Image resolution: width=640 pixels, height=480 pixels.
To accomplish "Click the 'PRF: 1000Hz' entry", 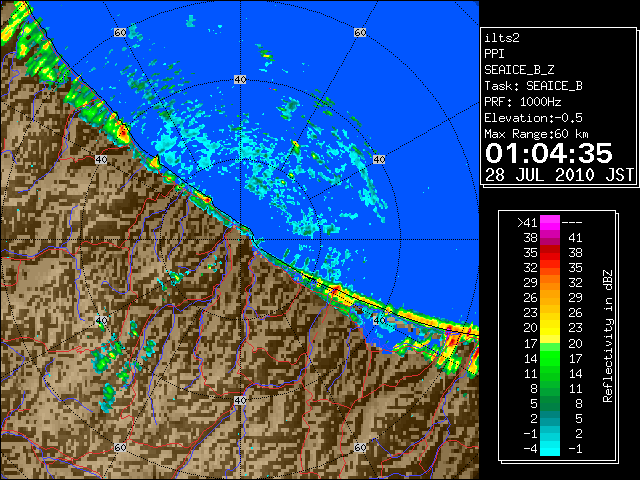I will pos(523,102).
